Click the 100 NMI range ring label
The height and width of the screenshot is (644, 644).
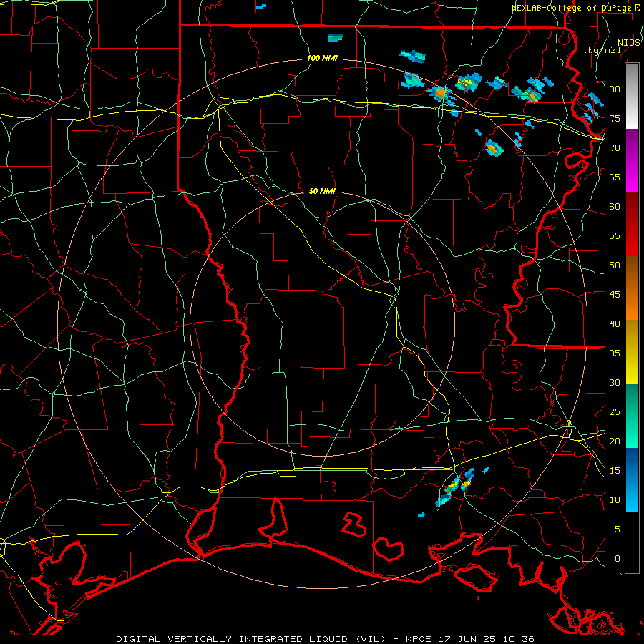[x=322, y=59]
